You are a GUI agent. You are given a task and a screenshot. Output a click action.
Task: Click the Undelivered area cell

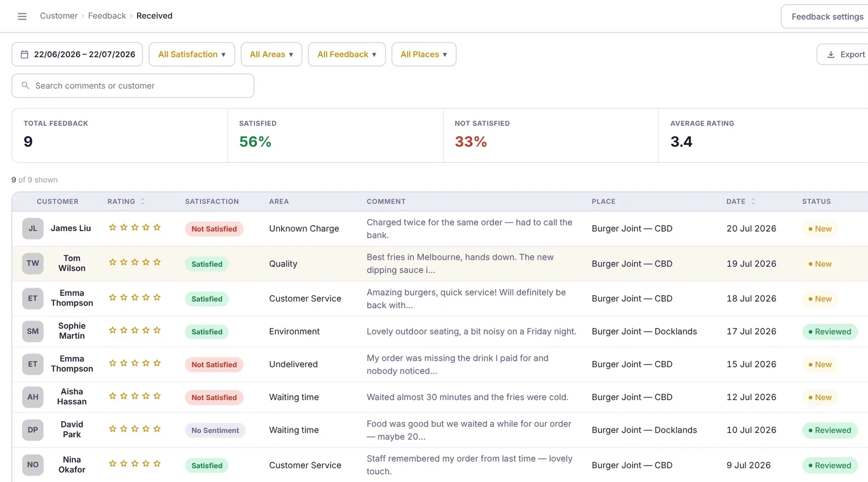click(293, 364)
